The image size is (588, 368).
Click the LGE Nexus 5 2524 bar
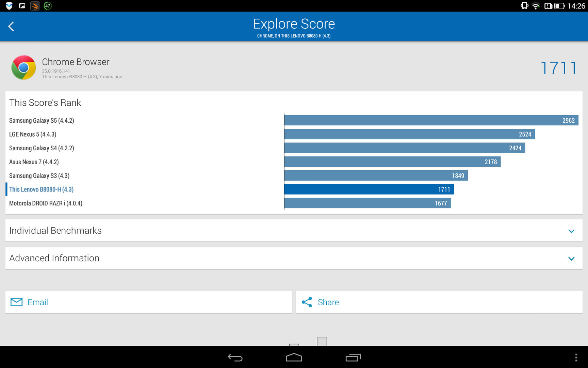[409, 134]
